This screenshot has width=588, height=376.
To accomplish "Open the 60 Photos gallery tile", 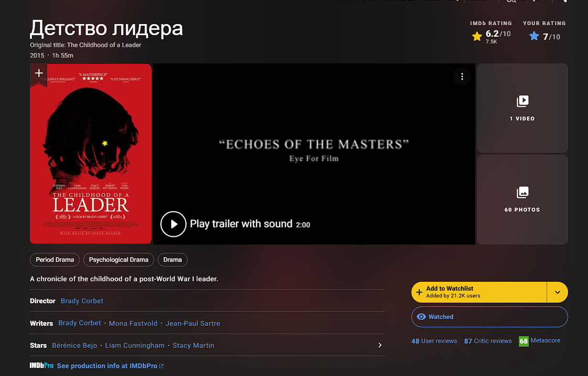I will (522, 200).
